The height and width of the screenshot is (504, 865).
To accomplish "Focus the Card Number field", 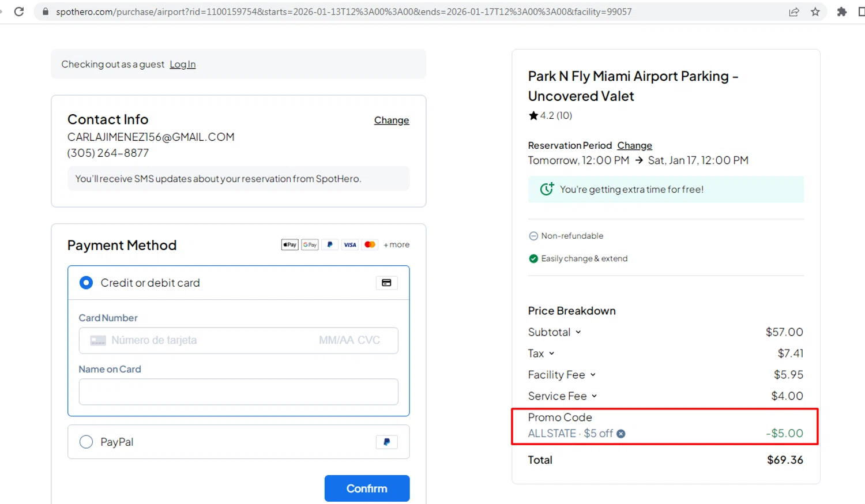I will tap(238, 340).
